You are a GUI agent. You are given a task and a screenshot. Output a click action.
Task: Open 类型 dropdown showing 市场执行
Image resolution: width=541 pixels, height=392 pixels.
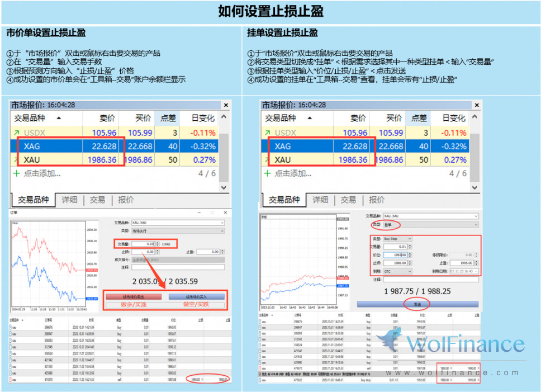pos(178,231)
